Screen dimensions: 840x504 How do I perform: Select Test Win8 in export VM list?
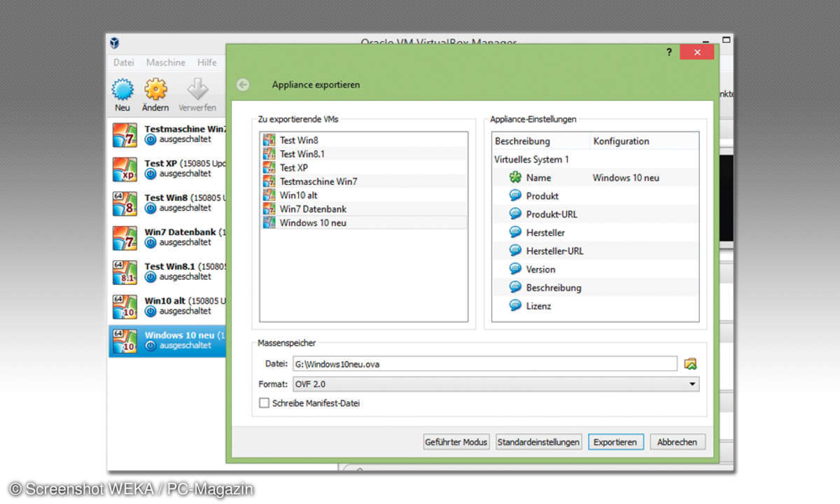click(363, 140)
